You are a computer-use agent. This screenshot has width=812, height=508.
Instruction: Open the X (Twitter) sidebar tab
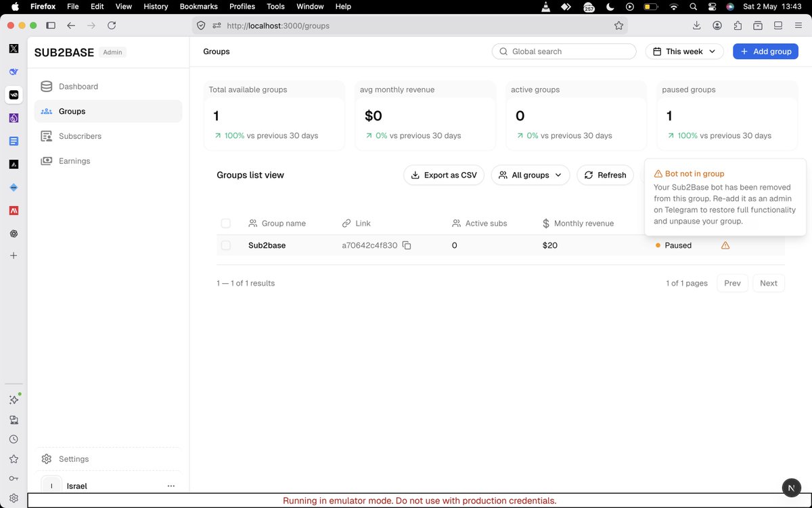tap(14, 49)
